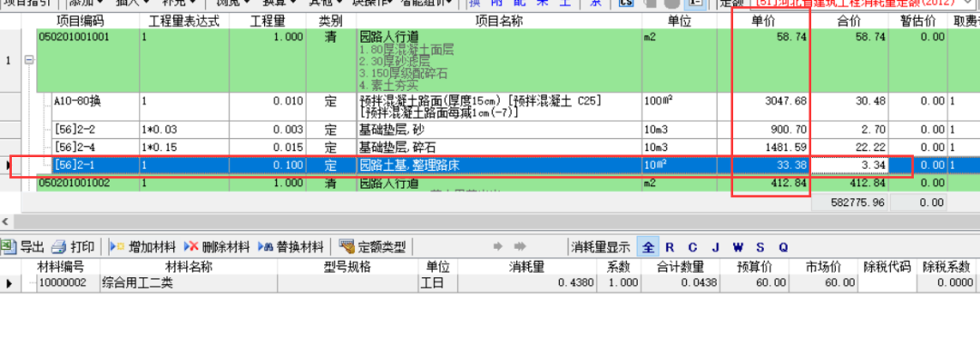Toggle the C consumption display filter
Screen dimensions: 980x357
(692, 247)
